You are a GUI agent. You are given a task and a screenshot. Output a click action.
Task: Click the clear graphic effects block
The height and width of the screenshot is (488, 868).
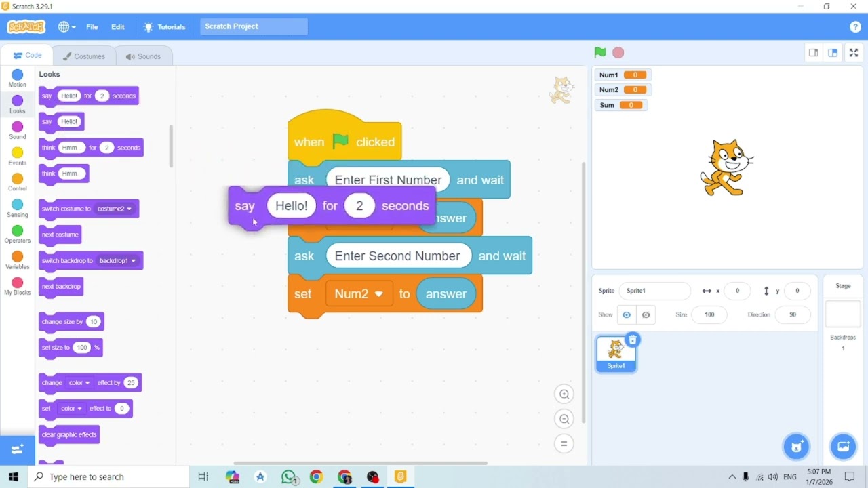point(69,435)
